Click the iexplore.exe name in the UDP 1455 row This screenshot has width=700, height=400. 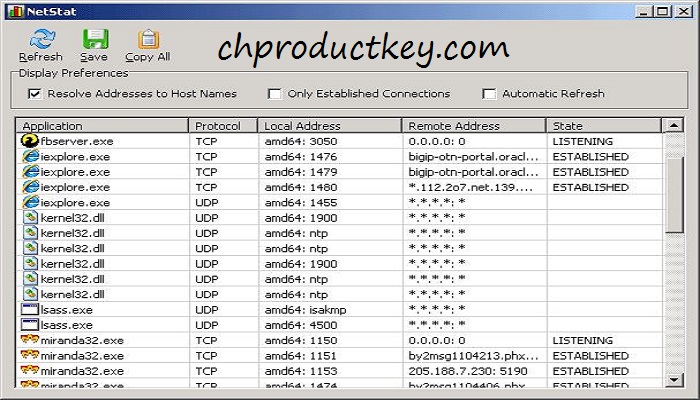tap(75, 202)
